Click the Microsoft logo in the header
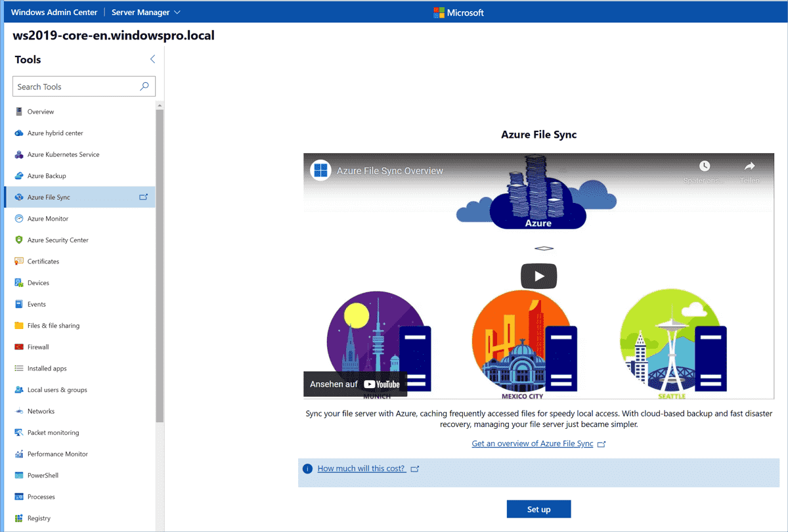 (x=458, y=12)
